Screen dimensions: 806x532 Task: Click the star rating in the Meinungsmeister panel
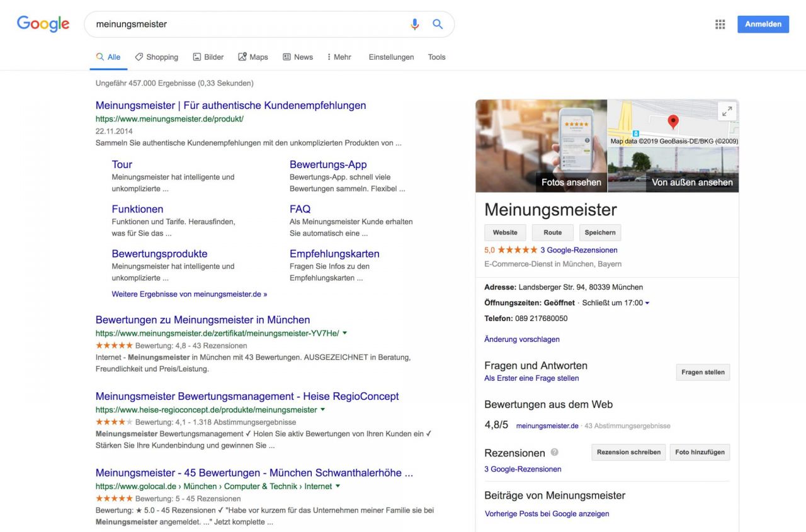(x=518, y=250)
